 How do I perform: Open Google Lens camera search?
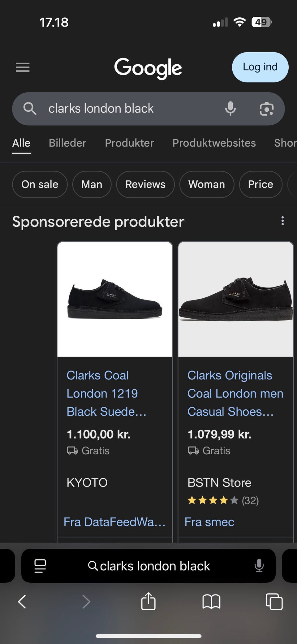click(x=266, y=109)
